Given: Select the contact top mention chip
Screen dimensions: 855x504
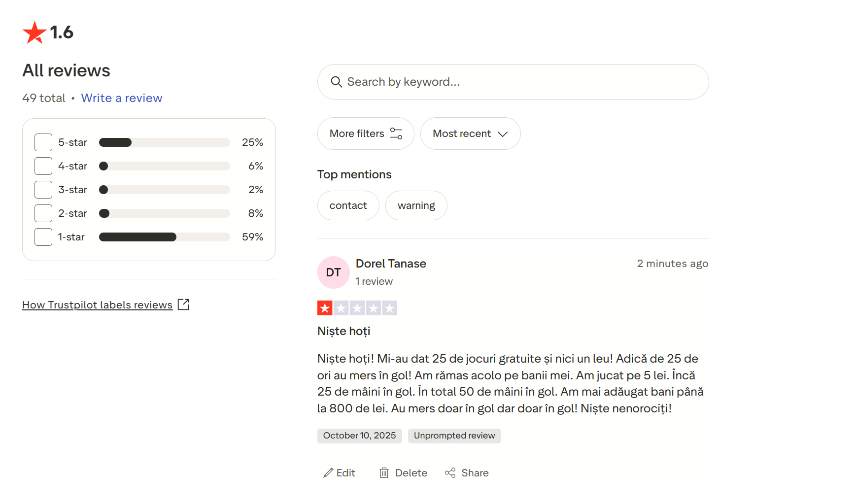Looking at the screenshot, I should [x=348, y=205].
